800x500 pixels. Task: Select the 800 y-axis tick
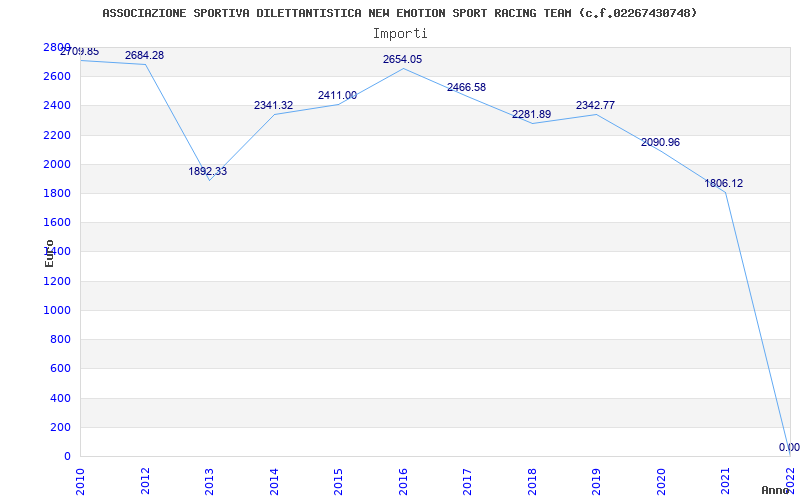point(61,339)
